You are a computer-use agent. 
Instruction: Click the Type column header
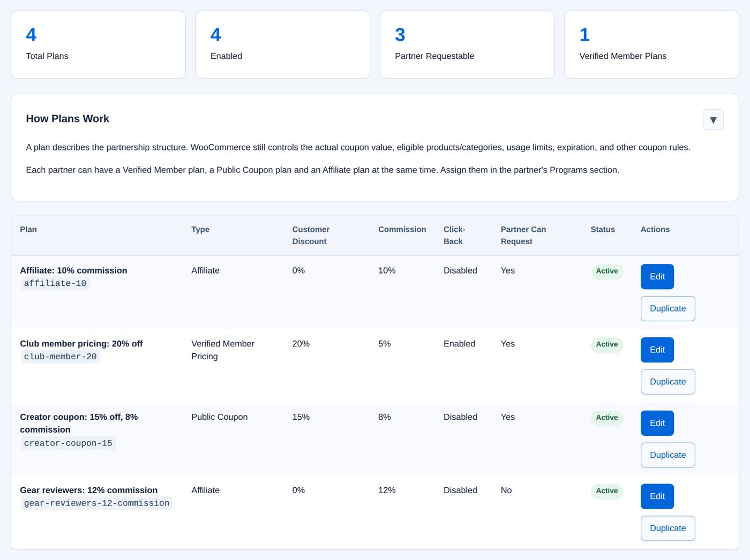pos(200,229)
